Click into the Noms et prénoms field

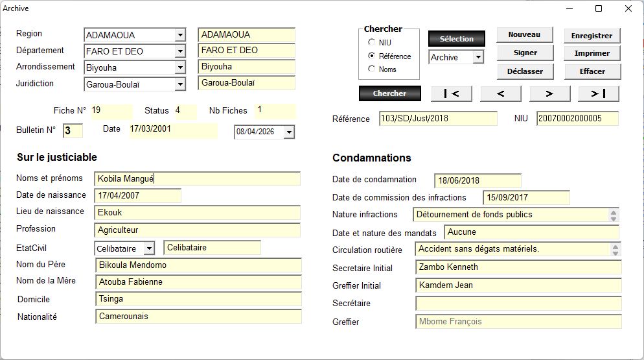(197, 179)
